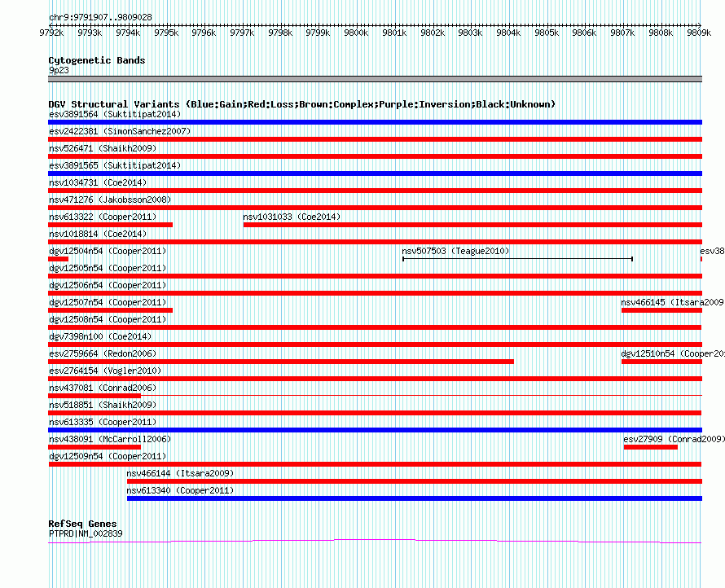Open variant dgv12510n54 at right edge

click(x=673, y=353)
